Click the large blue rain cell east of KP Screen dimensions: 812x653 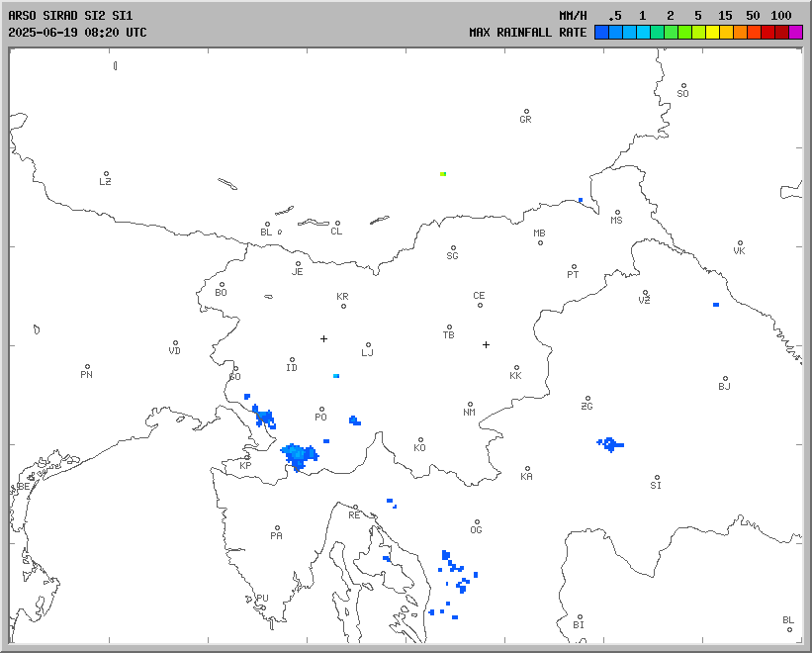pyautogui.click(x=299, y=455)
